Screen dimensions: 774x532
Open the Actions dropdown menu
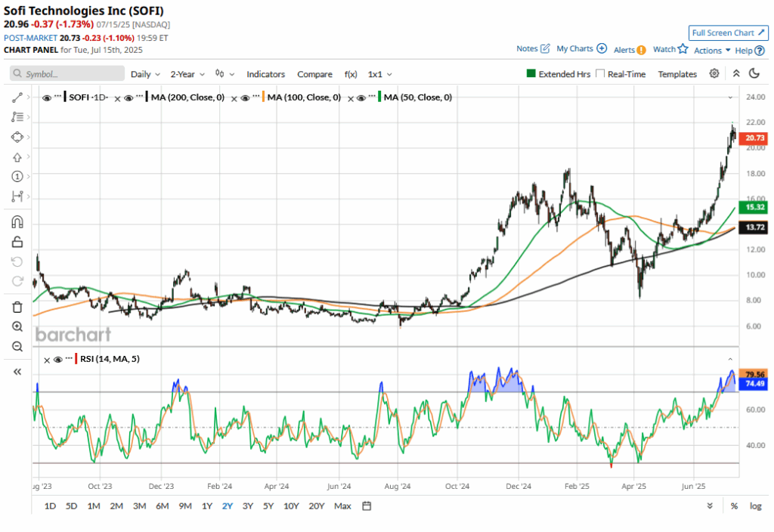[x=711, y=50]
